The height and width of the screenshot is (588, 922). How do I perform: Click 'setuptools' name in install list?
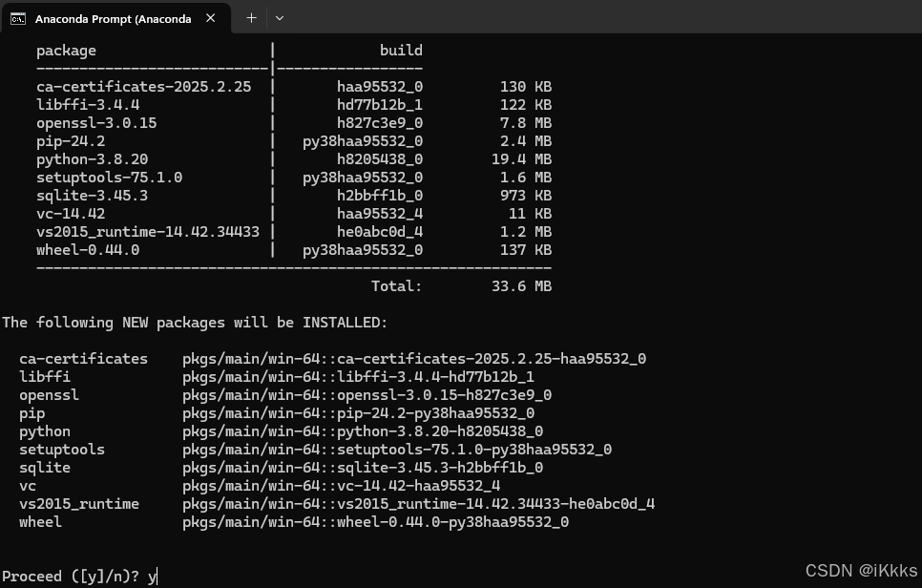point(62,450)
